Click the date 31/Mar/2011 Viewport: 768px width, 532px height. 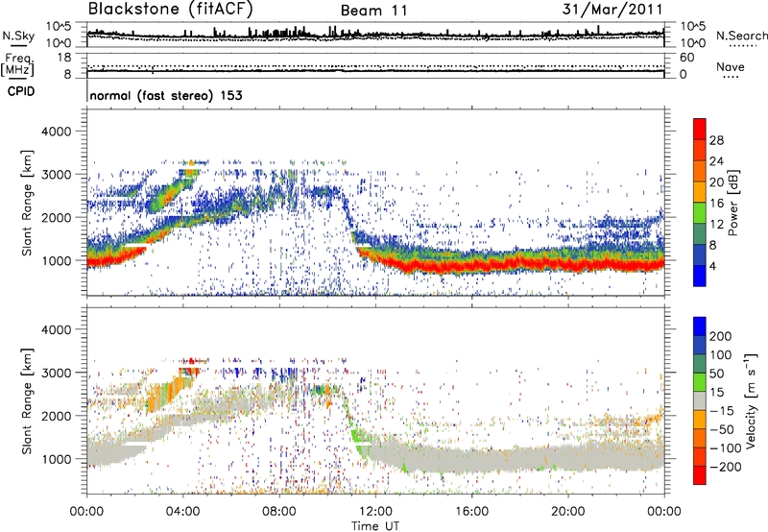coord(612,9)
